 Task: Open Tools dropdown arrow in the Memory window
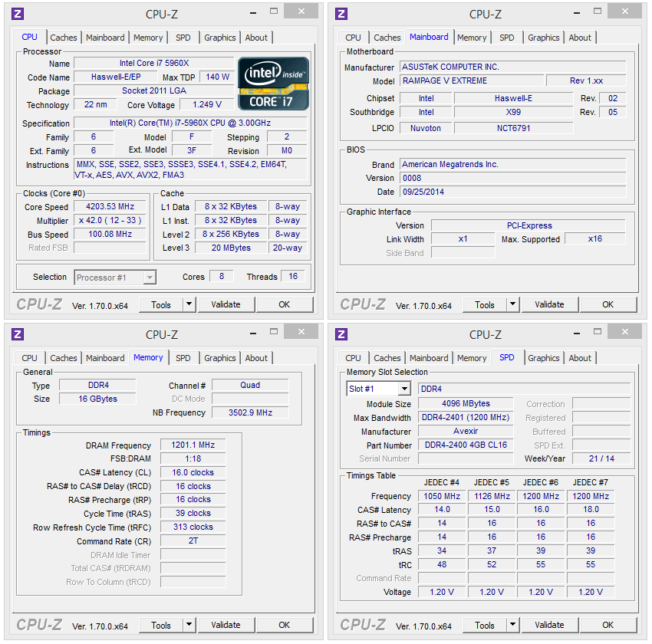[x=189, y=625]
